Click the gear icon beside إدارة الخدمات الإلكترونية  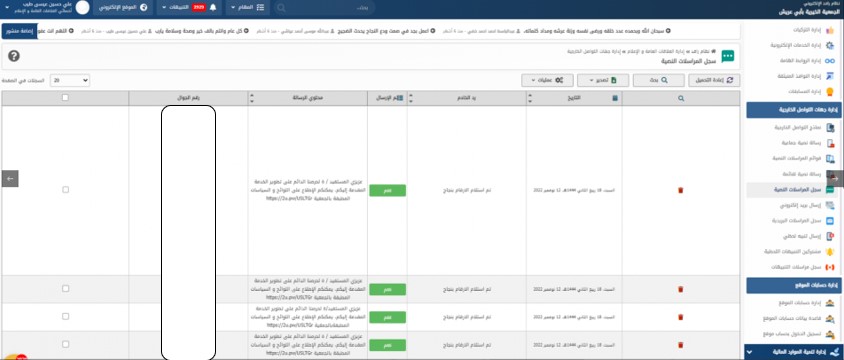pos(830,46)
